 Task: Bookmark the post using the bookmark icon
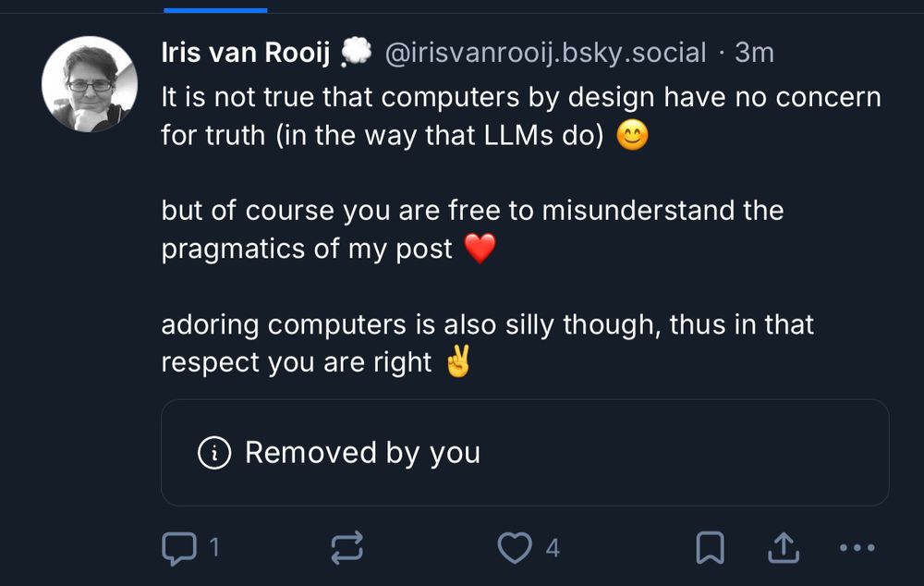click(710, 547)
